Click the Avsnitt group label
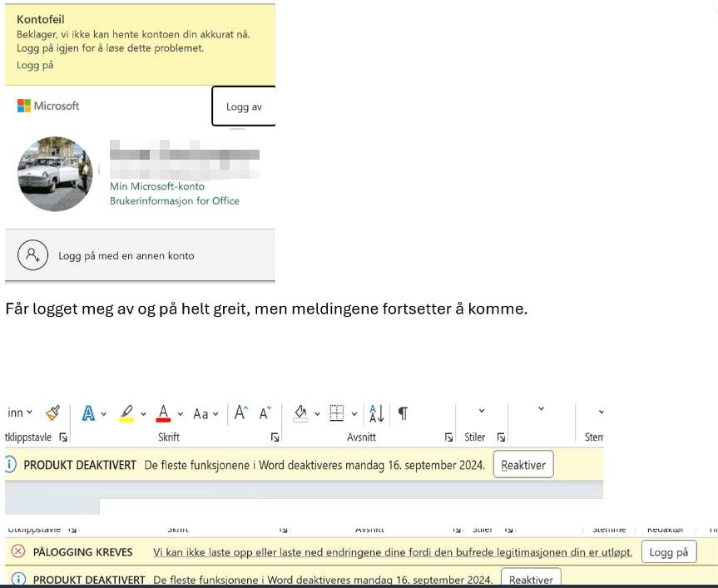 pyautogui.click(x=361, y=437)
